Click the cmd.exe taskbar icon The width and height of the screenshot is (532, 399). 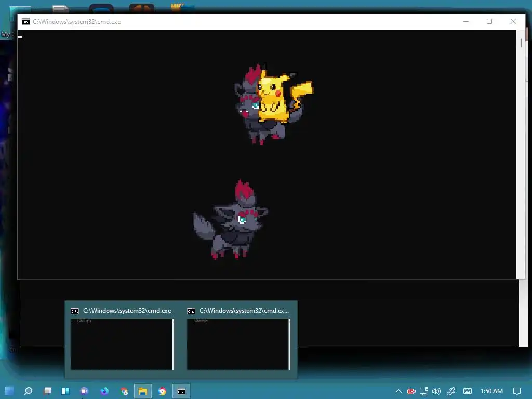(x=181, y=392)
